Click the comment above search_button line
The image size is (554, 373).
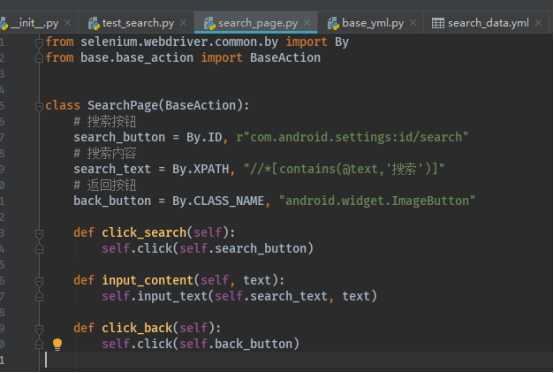(x=105, y=122)
